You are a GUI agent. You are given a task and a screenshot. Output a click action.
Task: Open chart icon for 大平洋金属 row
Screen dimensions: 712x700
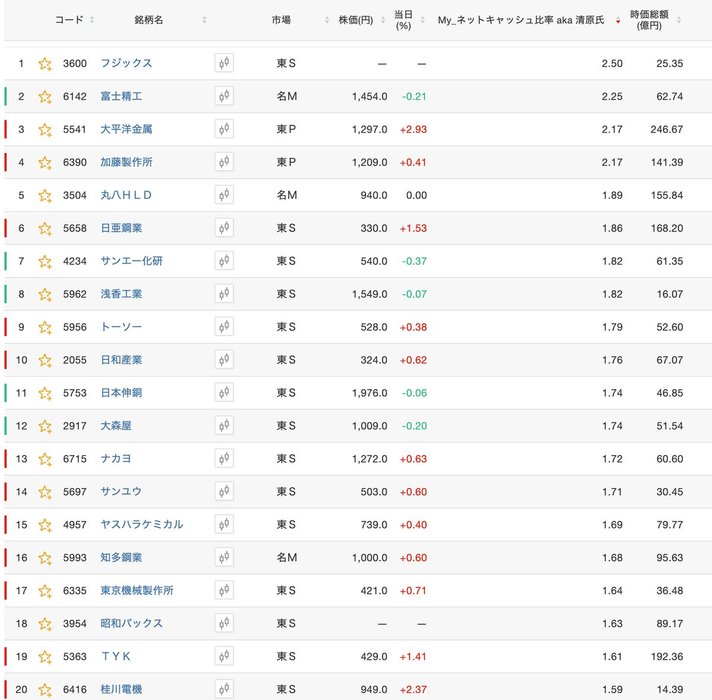[224, 129]
